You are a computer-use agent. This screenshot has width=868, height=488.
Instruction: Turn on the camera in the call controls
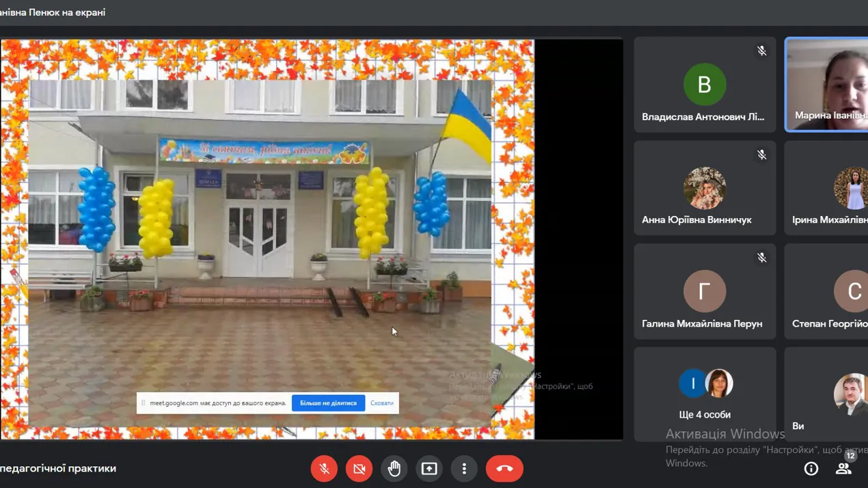click(359, 469)
